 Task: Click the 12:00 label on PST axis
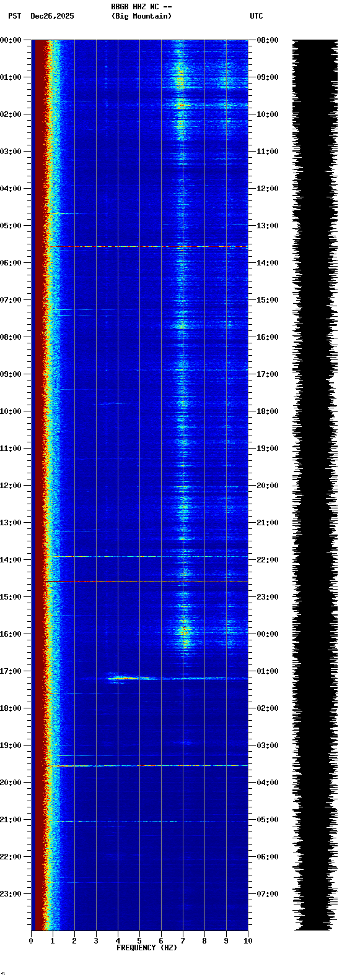pyautogui.click(x=11, y=486)
